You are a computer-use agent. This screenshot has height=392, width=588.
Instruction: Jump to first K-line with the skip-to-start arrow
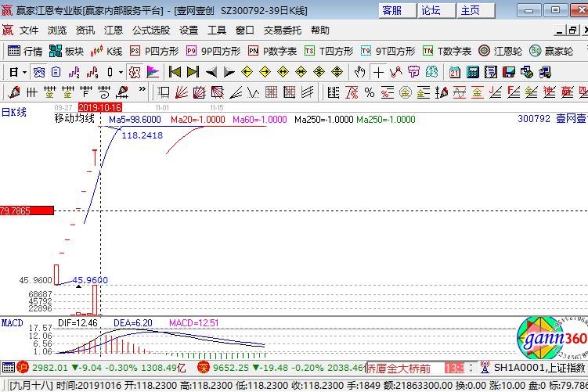click(x=175, y=72)
